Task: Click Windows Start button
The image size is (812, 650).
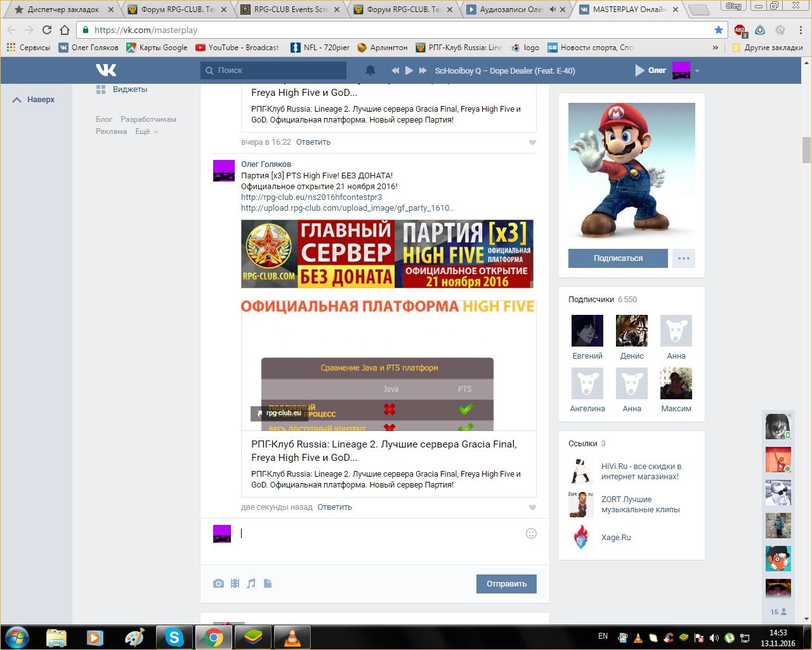Action: 16,637
